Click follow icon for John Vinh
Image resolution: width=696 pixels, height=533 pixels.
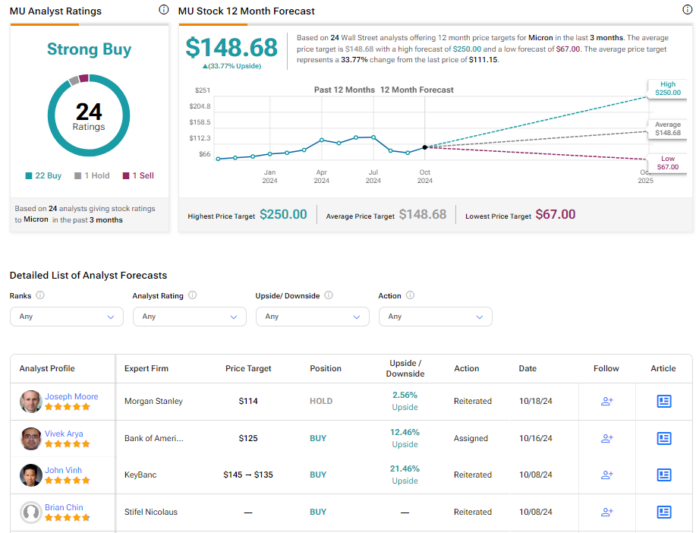coord(606,475)
